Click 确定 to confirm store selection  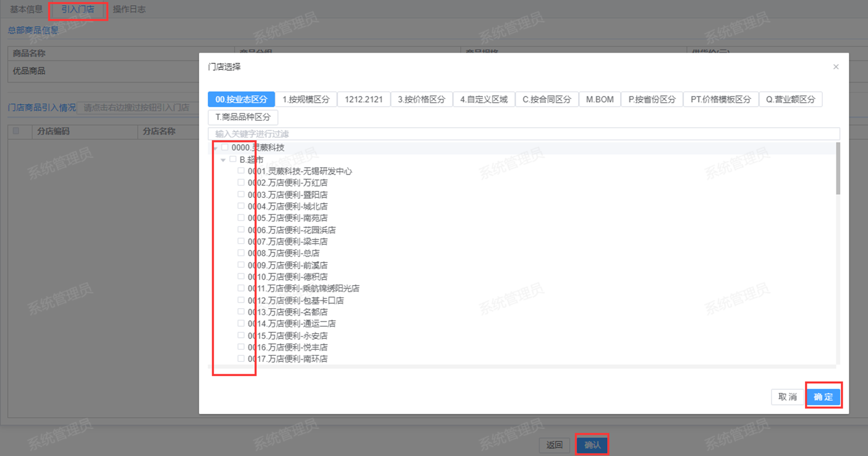click(x=823, y=397)
